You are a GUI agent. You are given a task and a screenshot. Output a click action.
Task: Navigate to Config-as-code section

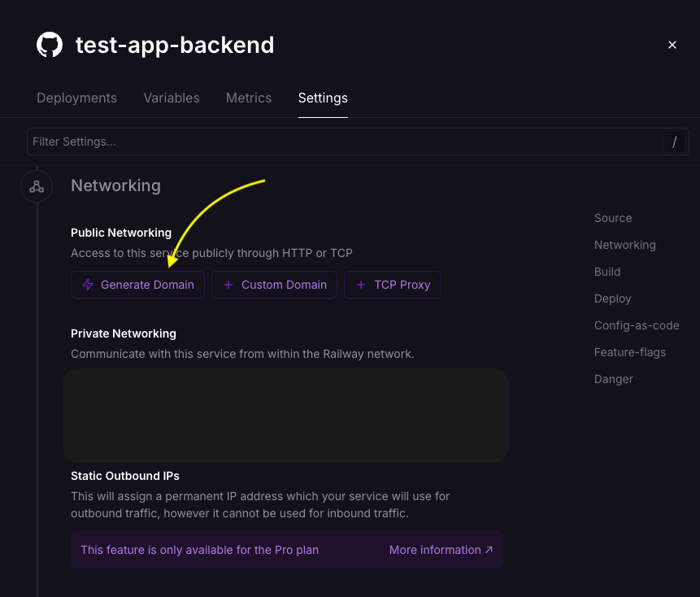637,325
